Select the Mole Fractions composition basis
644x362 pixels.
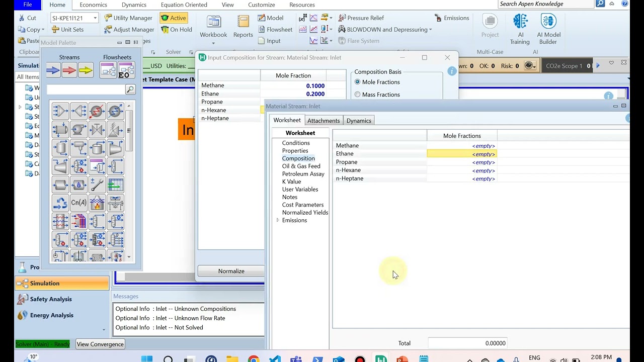[358, 82]
